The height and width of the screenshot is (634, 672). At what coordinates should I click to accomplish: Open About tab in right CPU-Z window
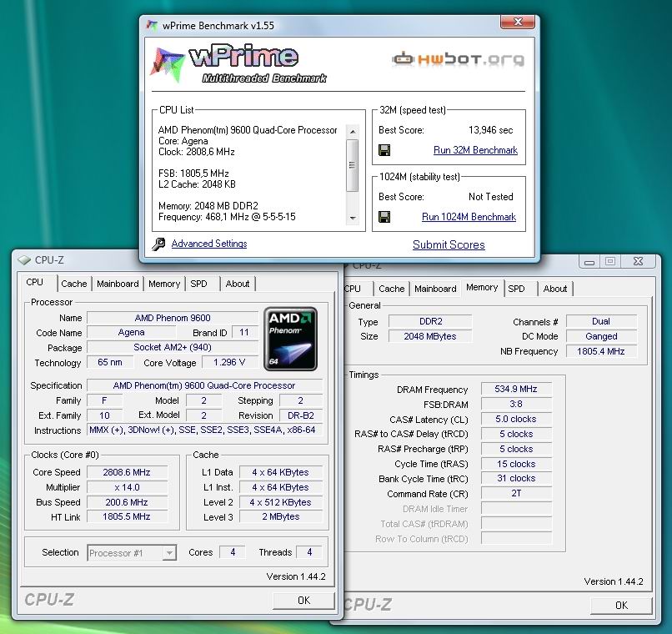tap(555, 289)
